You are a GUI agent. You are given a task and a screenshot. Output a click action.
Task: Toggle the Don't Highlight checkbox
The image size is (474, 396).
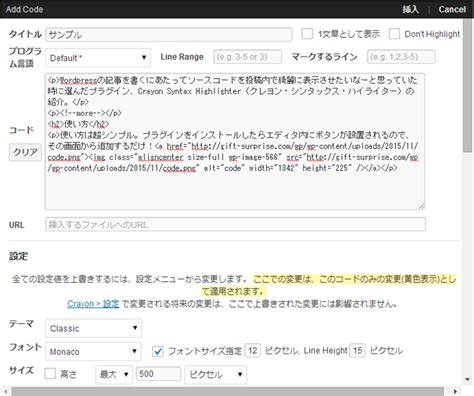pyautogui.click(x=394, y=34)
